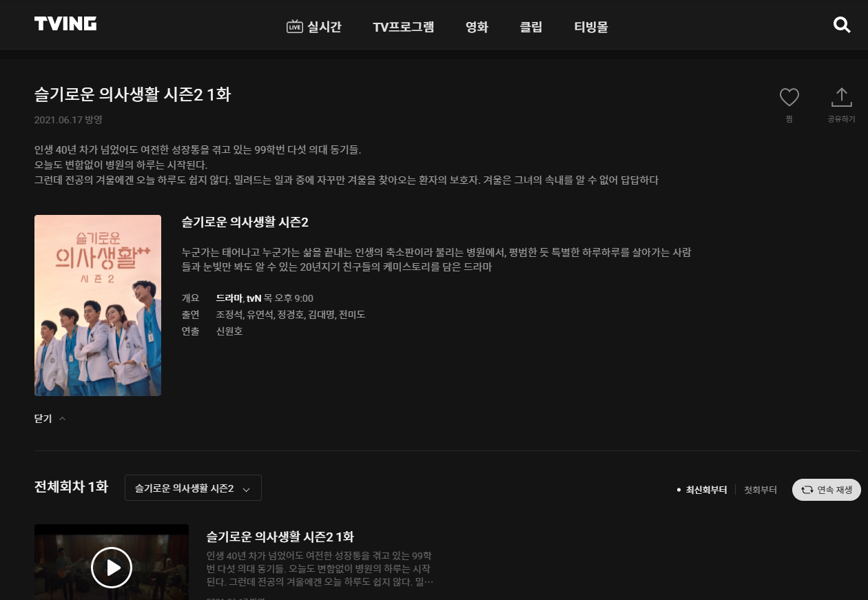Play episode 1 via the play button
868x600 pixels.
[112, 567]
